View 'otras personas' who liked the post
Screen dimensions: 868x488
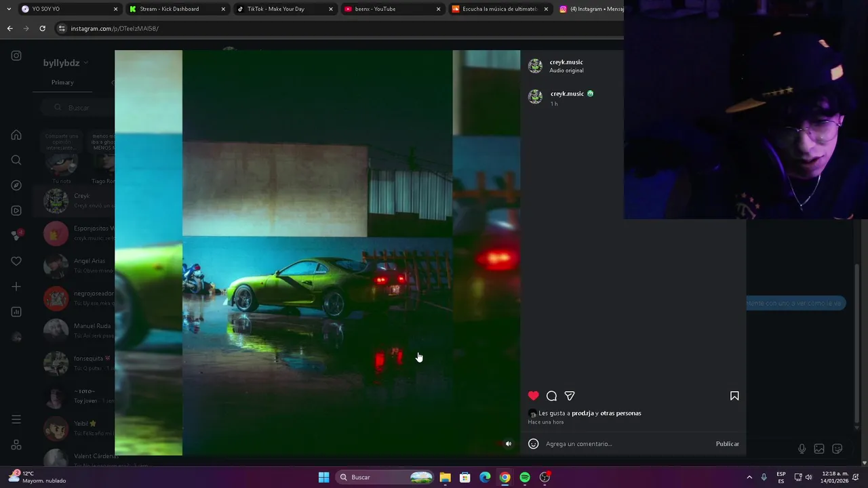pyautogui.click(x=620, y=413)
